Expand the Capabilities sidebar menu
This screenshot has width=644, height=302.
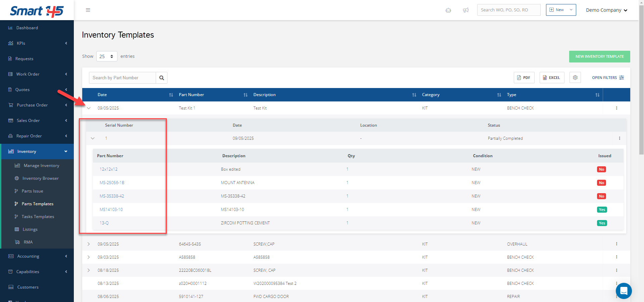coord(37,272)
